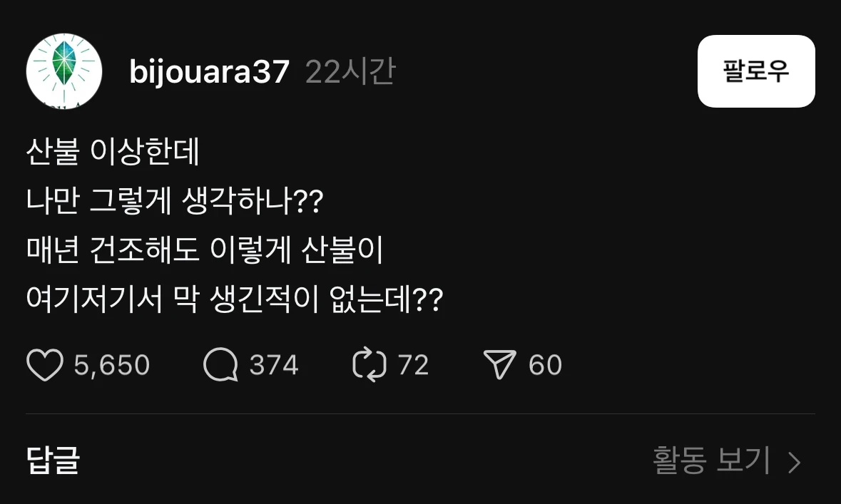841x504 pixels.
Task: Open the 활동 보기 activity link
Action: 711,461
